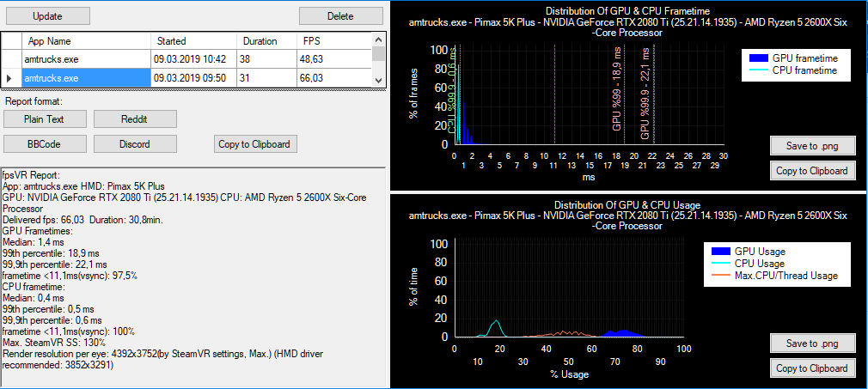The width and height of the screenshot is (868, 389).
Task: Click the '% Usage' axis label
Action: pyautogui.click(x=569, y=374)
